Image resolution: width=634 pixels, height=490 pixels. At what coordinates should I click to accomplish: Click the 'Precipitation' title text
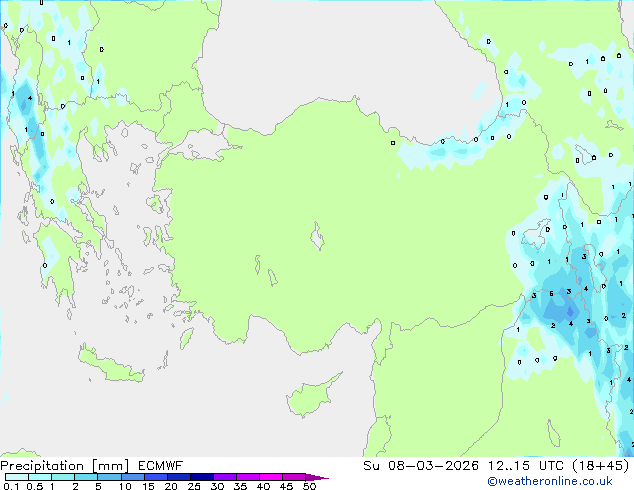coord(42,466)
